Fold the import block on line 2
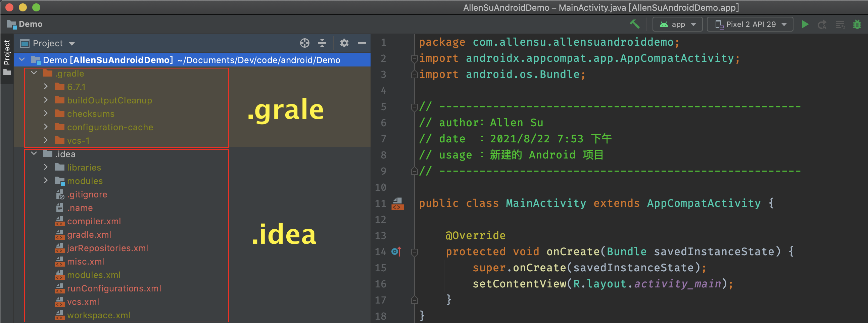Image resolution: width=868 pixels, height=323 pixels. [415, 59]
